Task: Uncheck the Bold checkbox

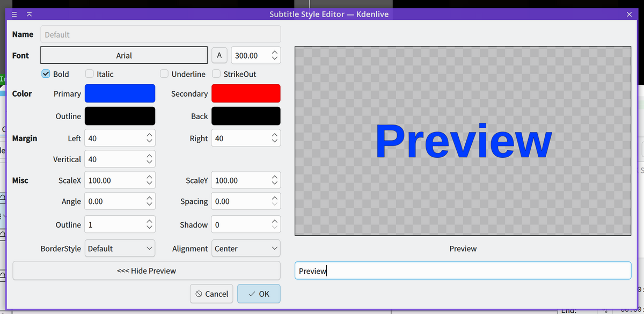Action: click(x=46, y=74)
